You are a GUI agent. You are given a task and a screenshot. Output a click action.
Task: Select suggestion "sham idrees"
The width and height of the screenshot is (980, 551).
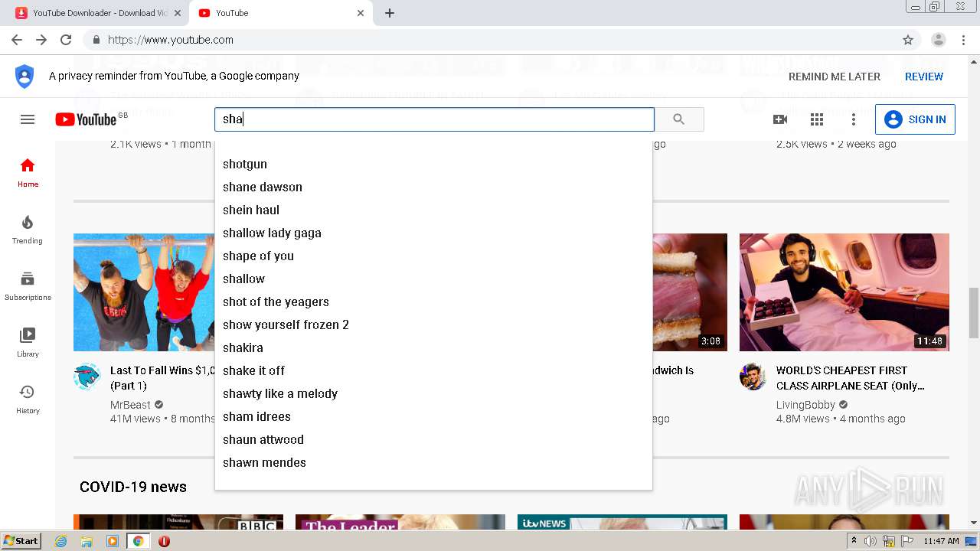pyautogui.click(x=433, y=416)
